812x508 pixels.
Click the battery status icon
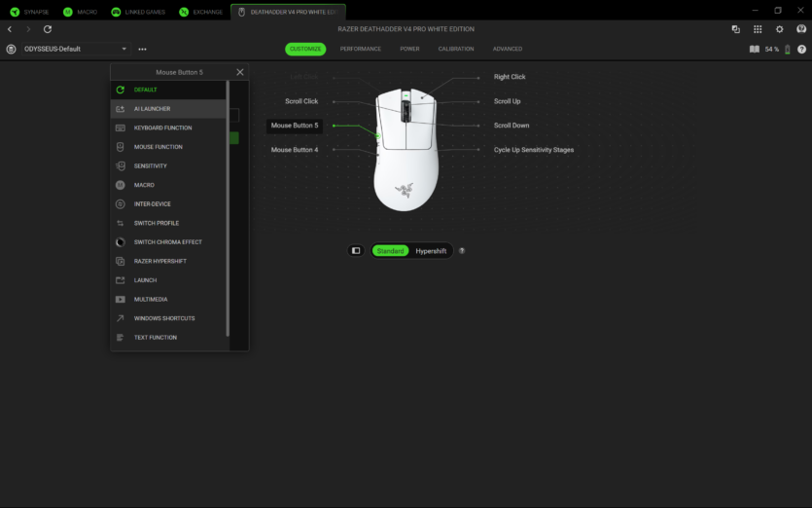click(788, 49)
